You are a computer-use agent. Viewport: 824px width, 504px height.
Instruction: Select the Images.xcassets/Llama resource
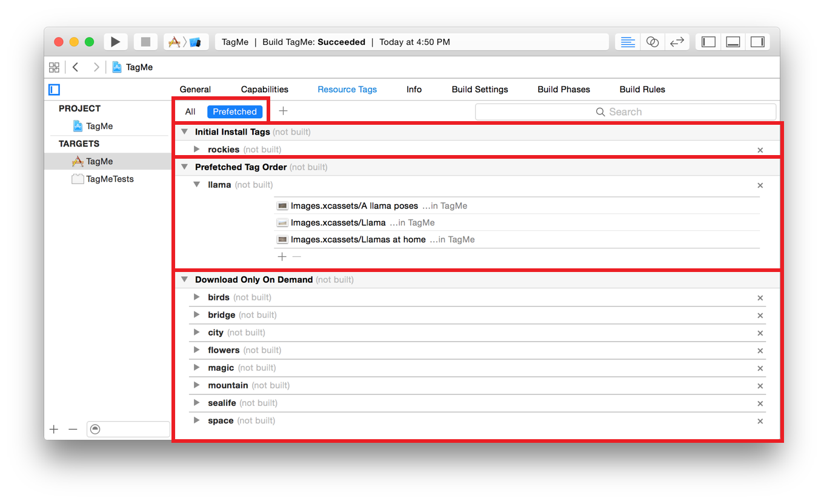[517, 222]
